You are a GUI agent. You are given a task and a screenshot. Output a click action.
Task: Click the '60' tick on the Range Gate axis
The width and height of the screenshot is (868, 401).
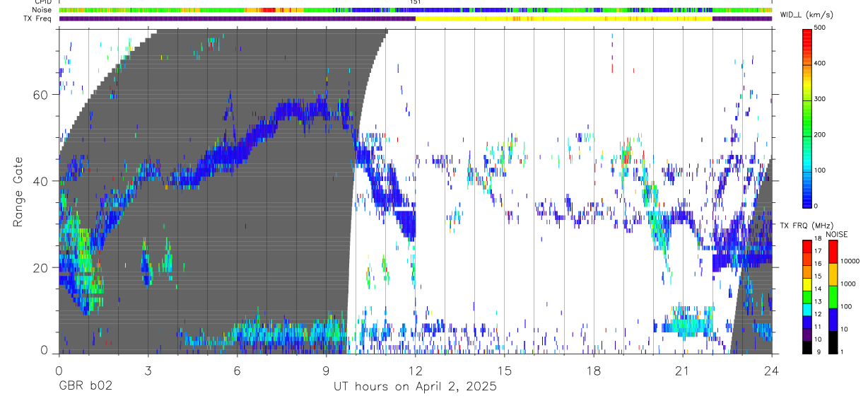40,95
